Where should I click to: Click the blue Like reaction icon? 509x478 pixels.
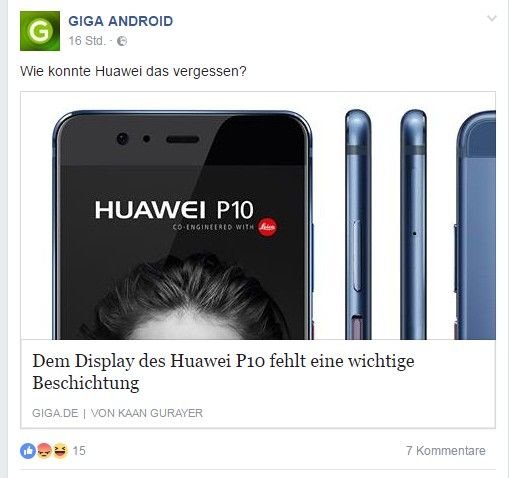(x=28, y=451)
